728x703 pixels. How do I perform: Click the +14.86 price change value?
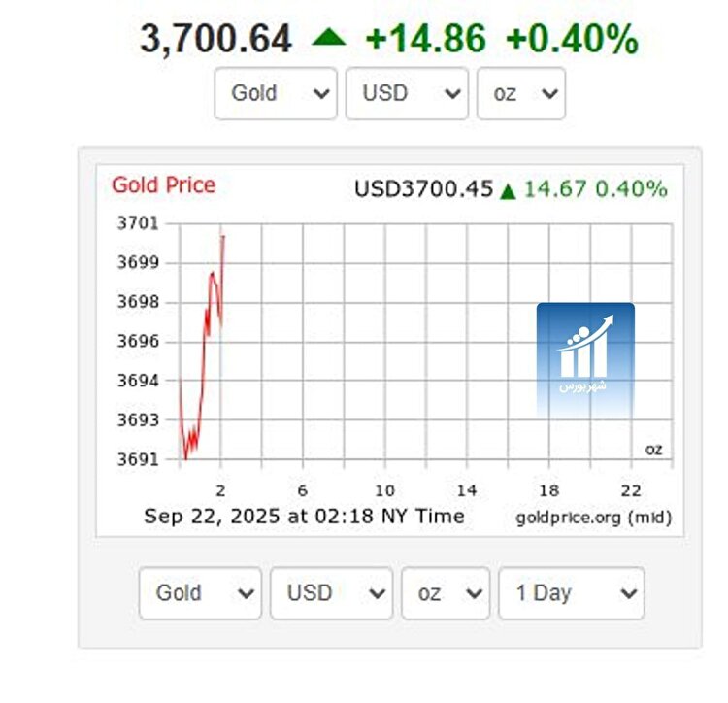pyautogui.click(x=425, y=40)
